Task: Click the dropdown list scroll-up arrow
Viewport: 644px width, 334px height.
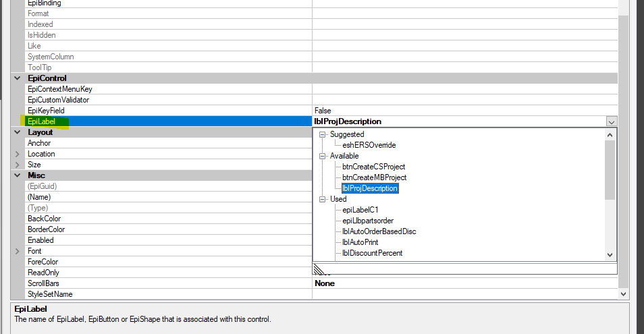Action: [x=610, y=134]
